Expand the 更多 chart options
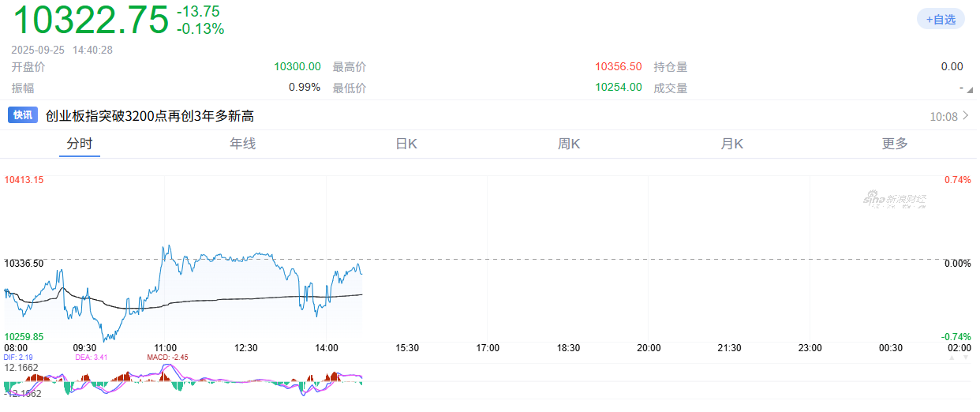 click(x=895, y=144)
